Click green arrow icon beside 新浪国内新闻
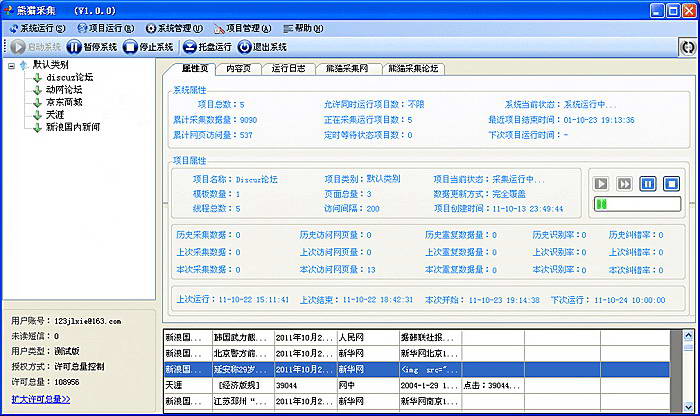The height and width of the screenshot is (416, 700). tap(38, 128)
